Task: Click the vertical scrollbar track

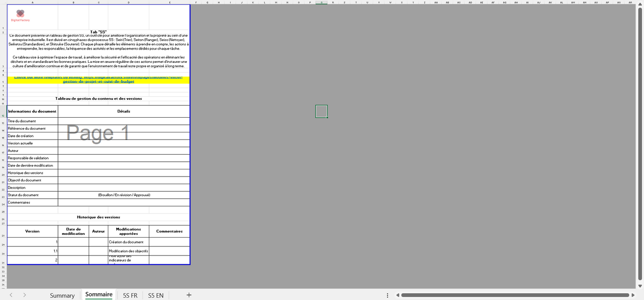Action: 640,147
